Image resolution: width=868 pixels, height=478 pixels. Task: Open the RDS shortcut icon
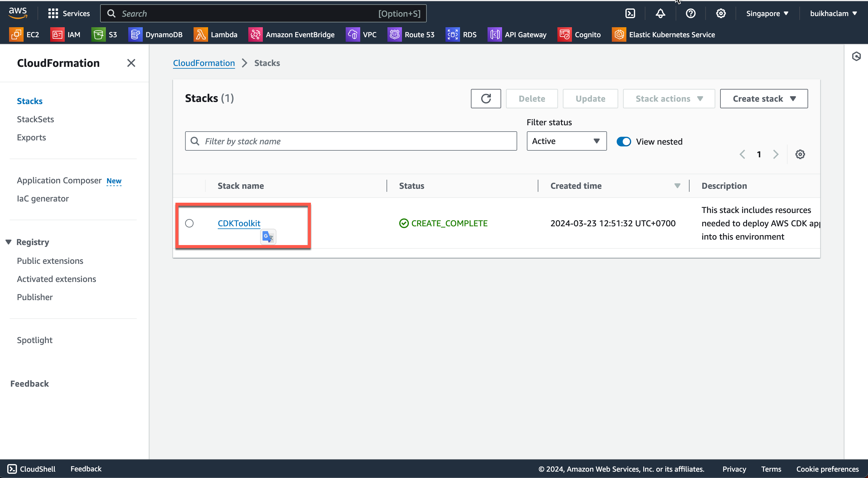[452, 34]
